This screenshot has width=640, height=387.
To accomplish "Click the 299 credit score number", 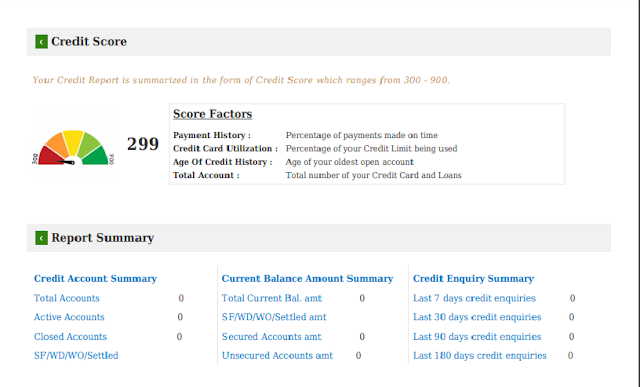I will 142,144.
